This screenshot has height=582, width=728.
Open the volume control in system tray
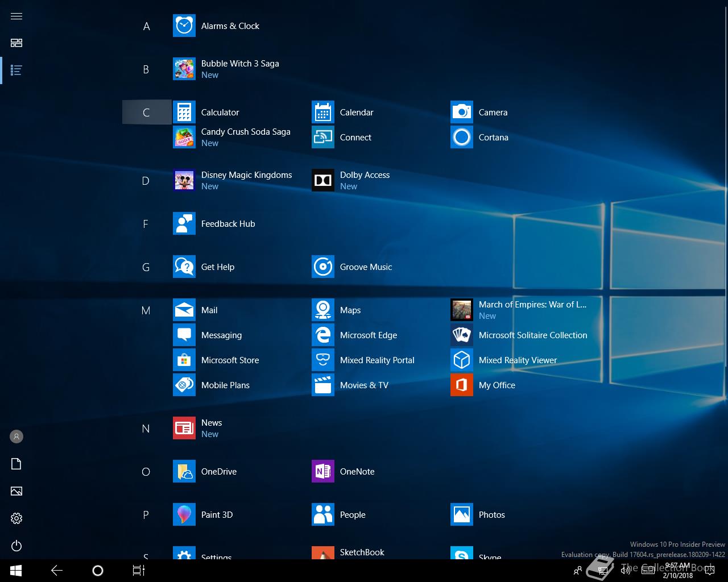pos(625,571)
